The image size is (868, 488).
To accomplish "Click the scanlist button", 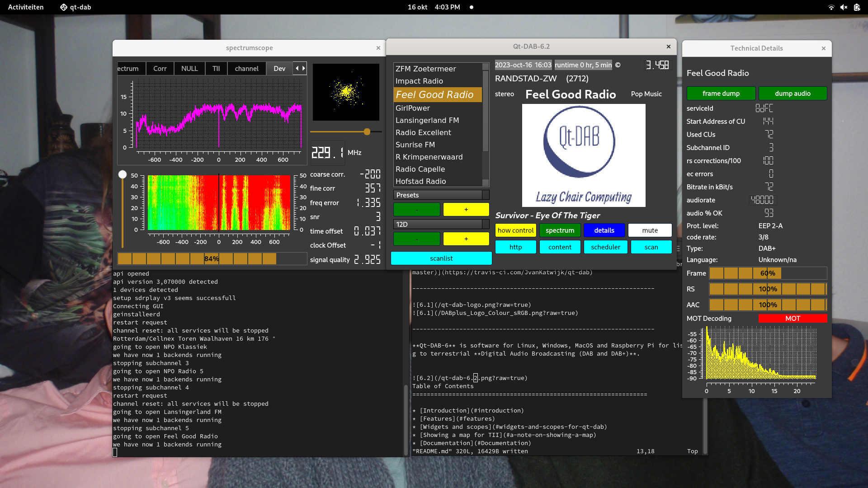I will [441, 258].
